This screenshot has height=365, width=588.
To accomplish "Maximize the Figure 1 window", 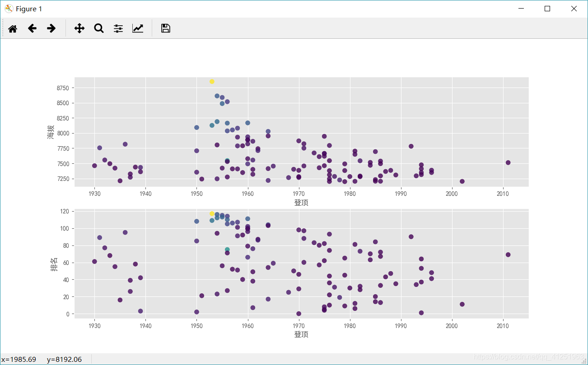I will click(547, 9).
